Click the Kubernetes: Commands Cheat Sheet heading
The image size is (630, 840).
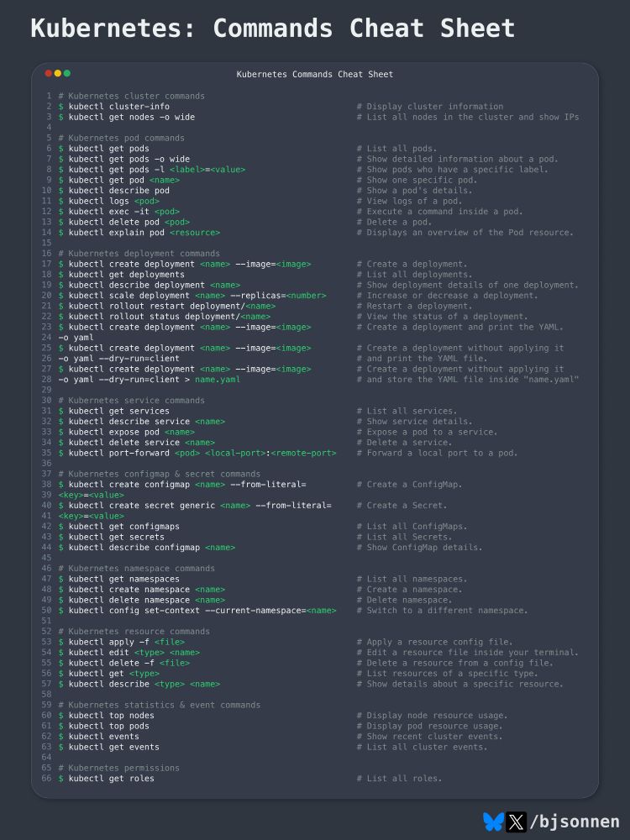coord(273,28)
